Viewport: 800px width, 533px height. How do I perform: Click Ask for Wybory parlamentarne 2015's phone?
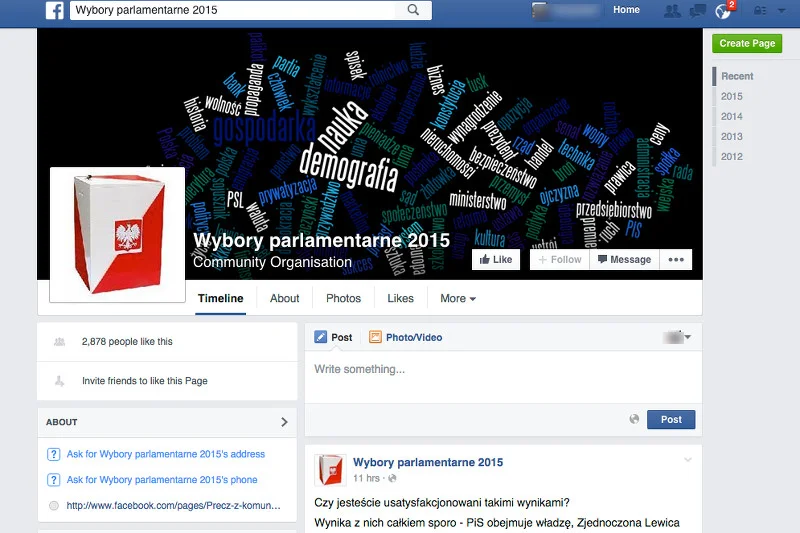pyautogui.click(x=162, y=480)
